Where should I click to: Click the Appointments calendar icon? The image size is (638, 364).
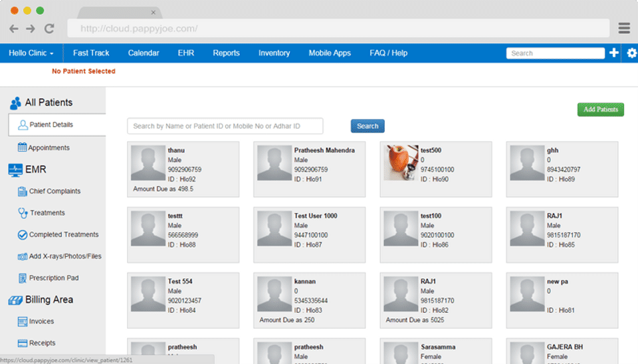pyautogui.click(x=22, y=147)
